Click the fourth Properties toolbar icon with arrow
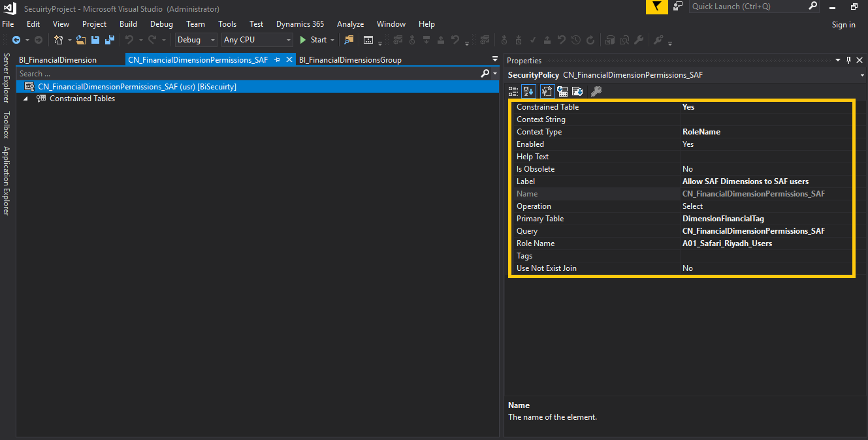Viewport: 868px width, 440px height. click(562, 91)
